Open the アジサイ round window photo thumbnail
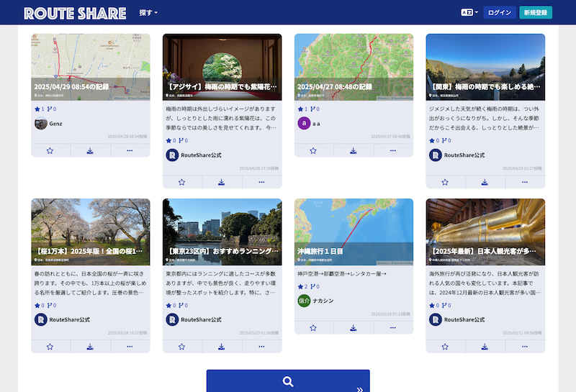This screenshot has width=576, height=392. 222,67
